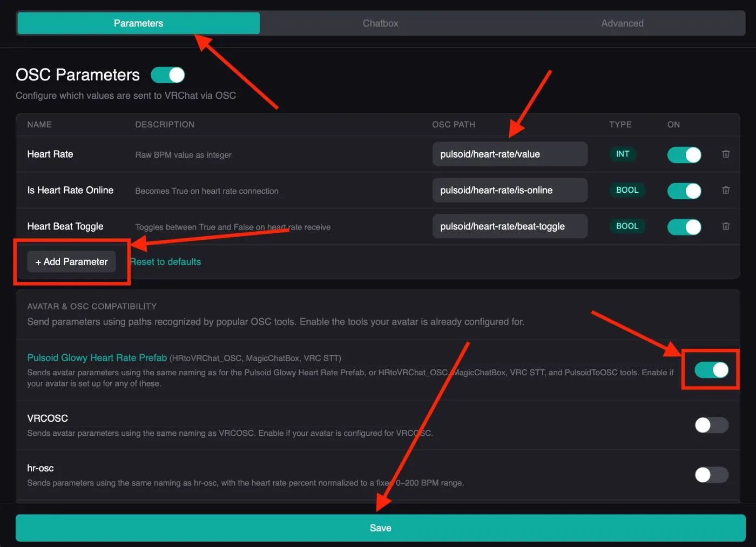Switch to the Parameters tab
This screenshot has width=756, height=547.
139,23
